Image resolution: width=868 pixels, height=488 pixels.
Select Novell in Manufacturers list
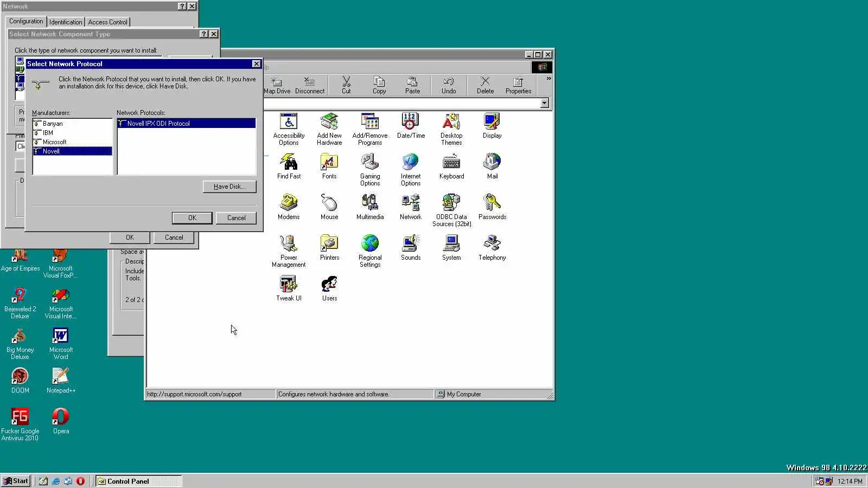pos(72,151)
